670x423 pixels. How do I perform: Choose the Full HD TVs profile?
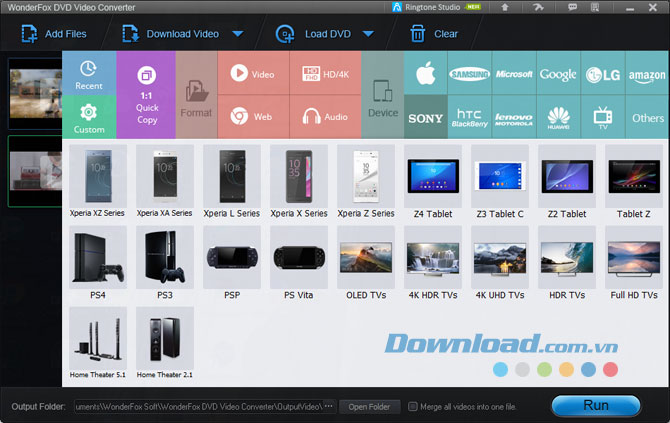634,263
